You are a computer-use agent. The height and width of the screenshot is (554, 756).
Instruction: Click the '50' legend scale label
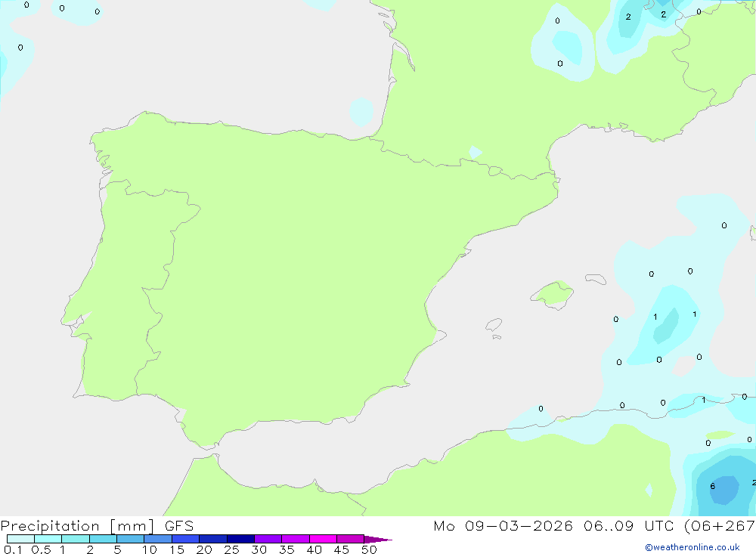(x=369, y=549)
